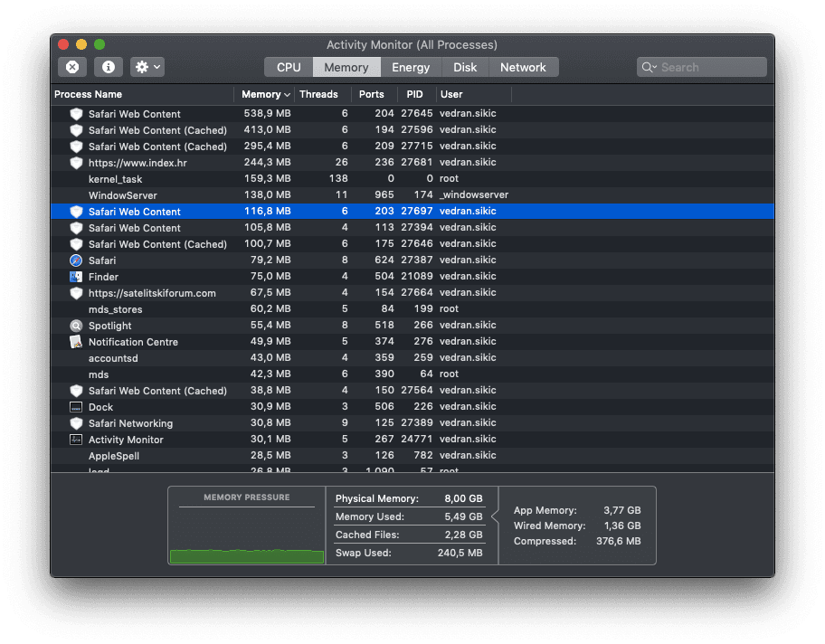825x644 pixels.
Task: Select the Activity Monitor process name
Action: pos(126,440)
